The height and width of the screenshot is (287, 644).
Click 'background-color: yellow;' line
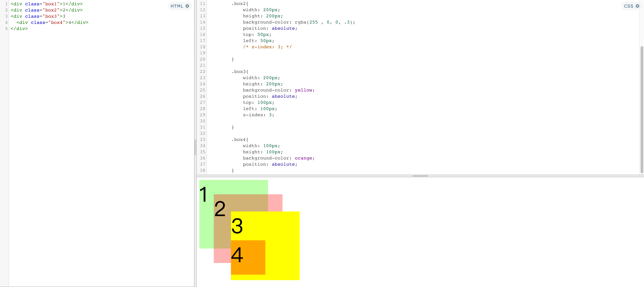(279, 90)
